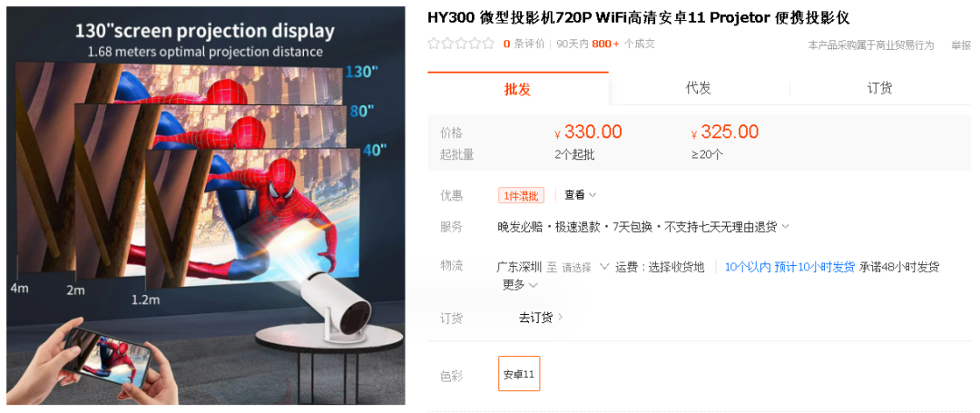Select the 安卓11 color option
The height and width of the screenshot is (413, 980).
(519, 374)
